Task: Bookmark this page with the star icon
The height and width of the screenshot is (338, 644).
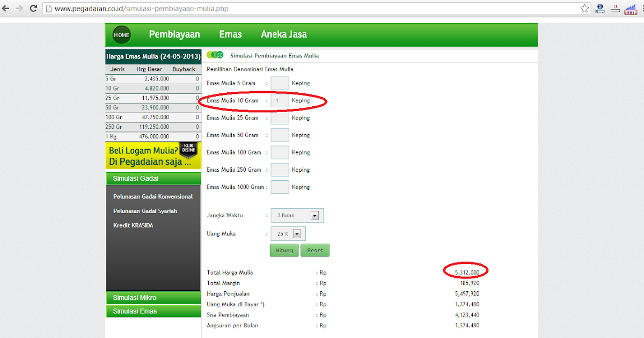Action: pyautogui.click(x=584, y=9)
